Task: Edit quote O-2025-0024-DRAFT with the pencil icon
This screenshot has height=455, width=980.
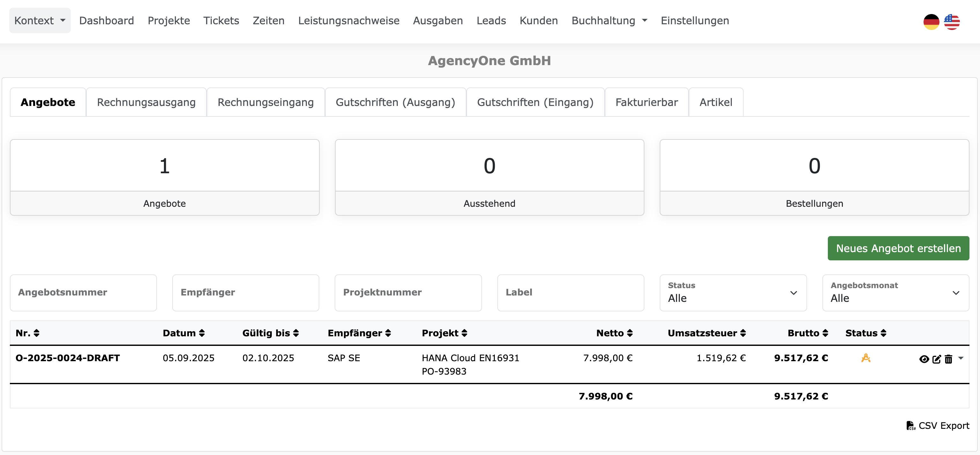Action: [936, 359]
